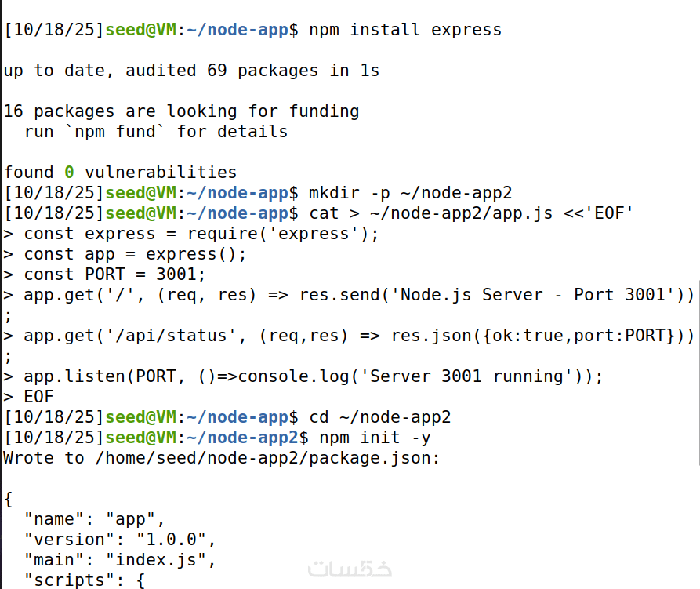The width and height of the screenshot is (700, 589).
Task: Click the 'up to date, audited 69 packages' line
Action: pos(191,71)
